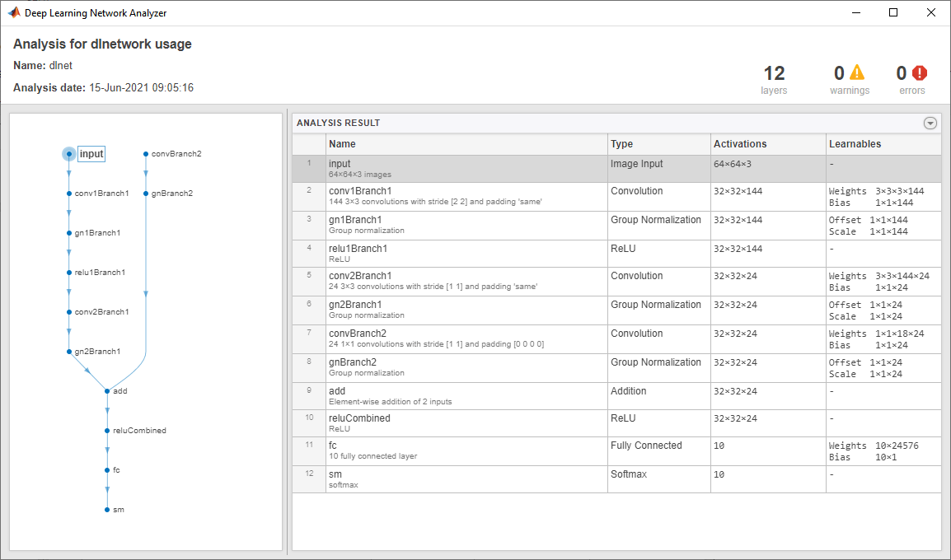Image resolution: width=951 pixels, height=560 pixels.
Task: Select the convBranch2 node in graph
Action: (146, 154)
